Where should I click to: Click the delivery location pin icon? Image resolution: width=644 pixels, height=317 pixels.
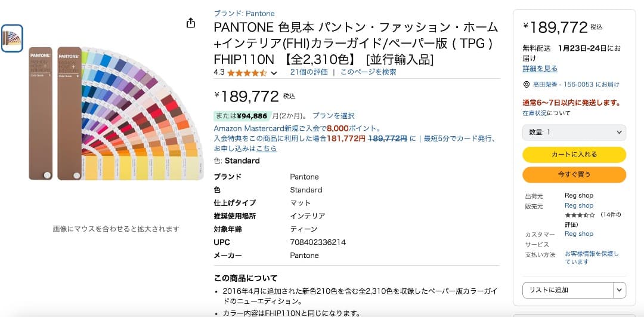(x=526, y=85)
